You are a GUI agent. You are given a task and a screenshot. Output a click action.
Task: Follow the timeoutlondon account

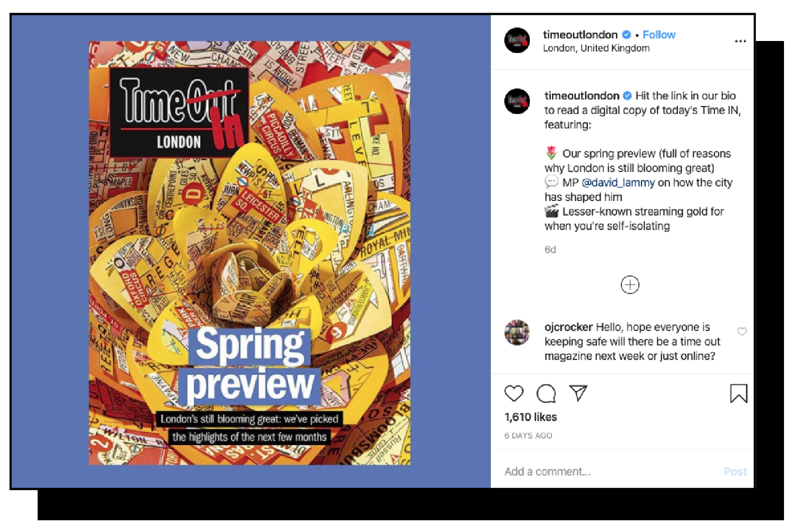[659, 34]
